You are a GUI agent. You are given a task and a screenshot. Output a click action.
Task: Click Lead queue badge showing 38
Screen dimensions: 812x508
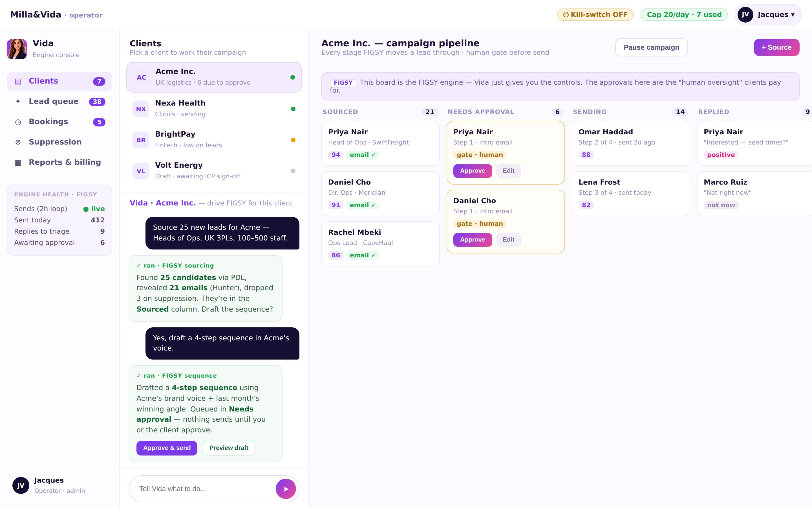click(97, 102)
